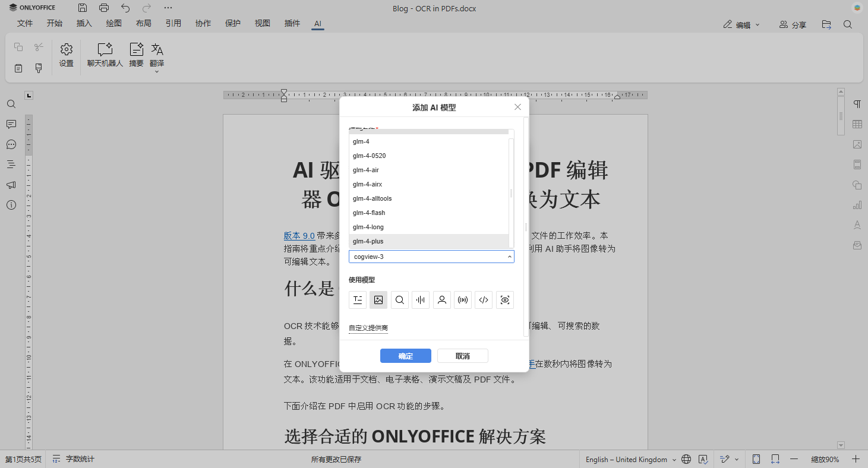
Task: Open the search panel in left sidebar
Action: (x=11, y=104)
